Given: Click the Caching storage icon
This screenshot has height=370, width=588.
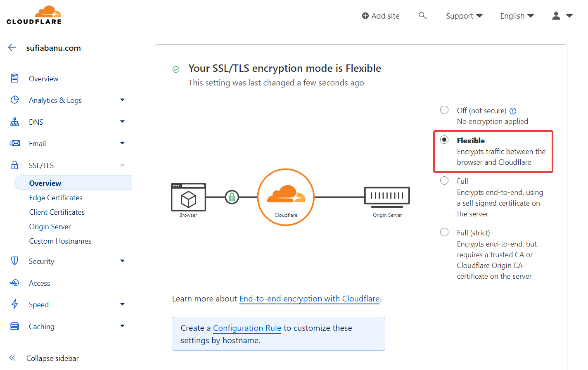Looking at the screenshot, I should pos(15,326).
